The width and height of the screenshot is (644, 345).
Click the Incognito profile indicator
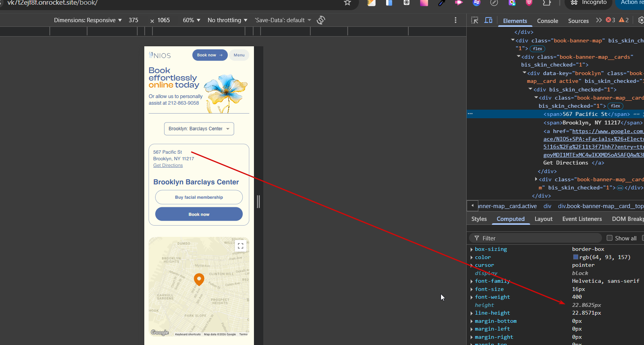588,3
